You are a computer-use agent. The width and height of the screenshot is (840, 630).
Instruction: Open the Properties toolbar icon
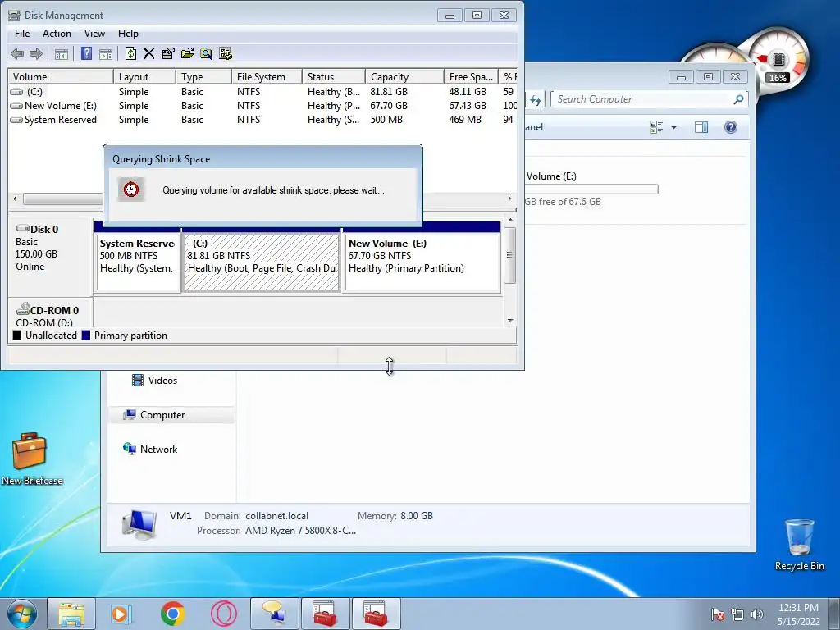point(167,53)
